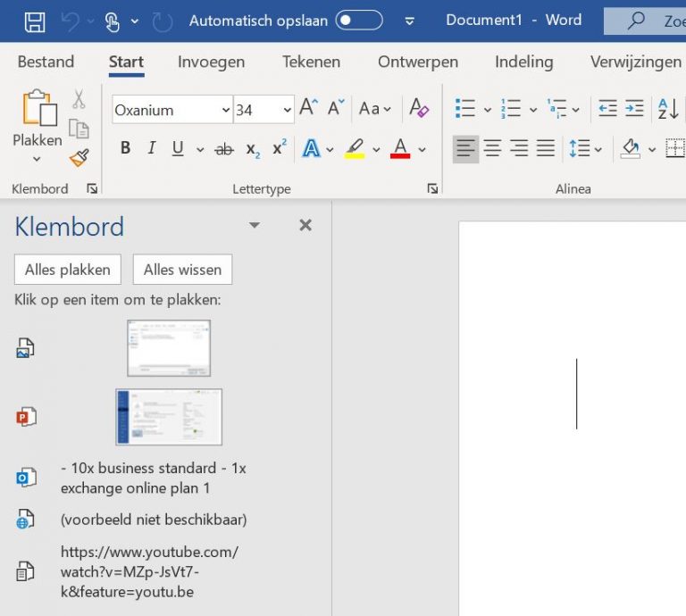Image resolution: width=686 pixels, height=616 pixels.
Task: Clear all formatting icon
Action: pyautogui.click(x=419, y=107)
